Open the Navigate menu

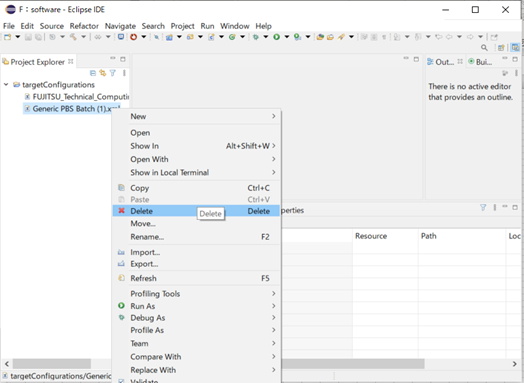click(120, 26)
